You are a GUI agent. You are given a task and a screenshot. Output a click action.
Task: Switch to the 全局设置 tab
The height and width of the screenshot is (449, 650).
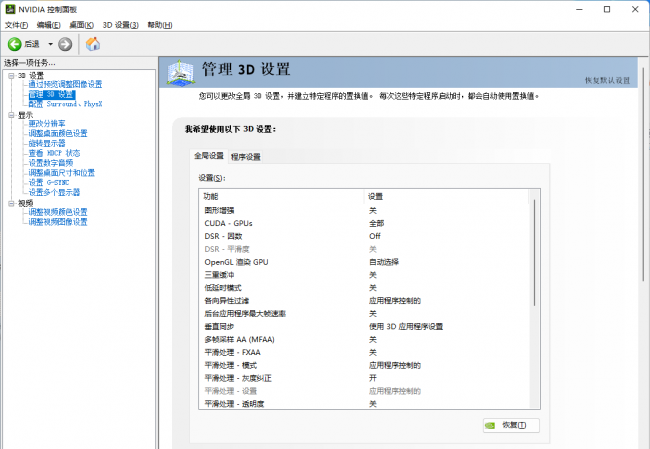(x=209, y=156)
